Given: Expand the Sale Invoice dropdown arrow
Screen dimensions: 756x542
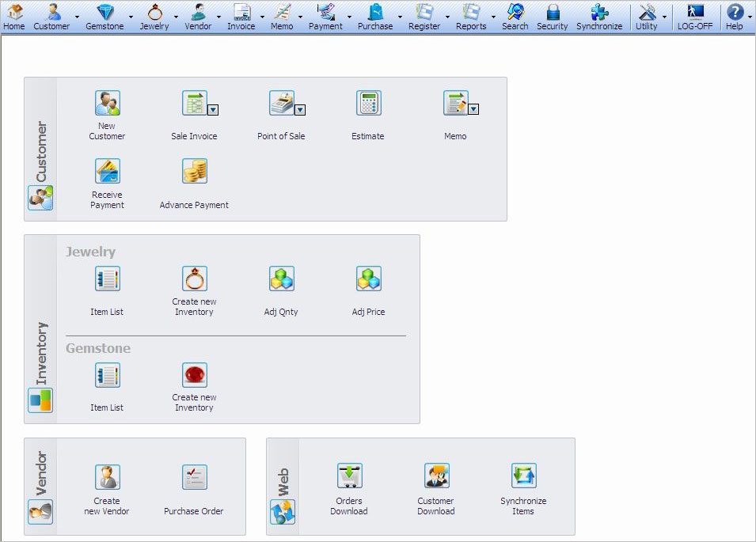Looking at the screenshot, I should point(213,110).
